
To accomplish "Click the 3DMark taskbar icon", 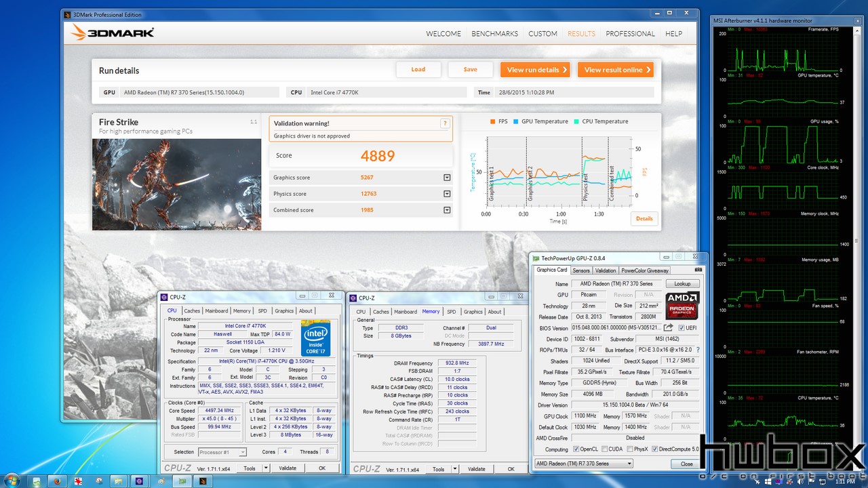I will pyautogui.click(x=203, y=481).
